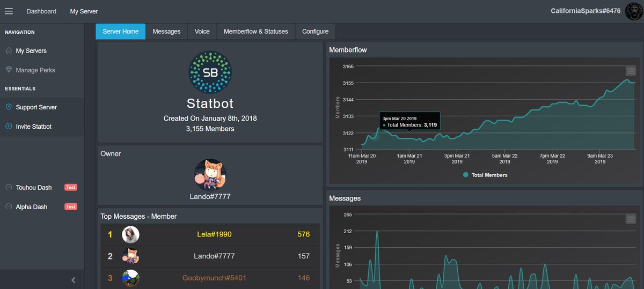Click the CaliforniaSparks user avatar
Screen dimensions: 644x289
click(x=634, y=11)
